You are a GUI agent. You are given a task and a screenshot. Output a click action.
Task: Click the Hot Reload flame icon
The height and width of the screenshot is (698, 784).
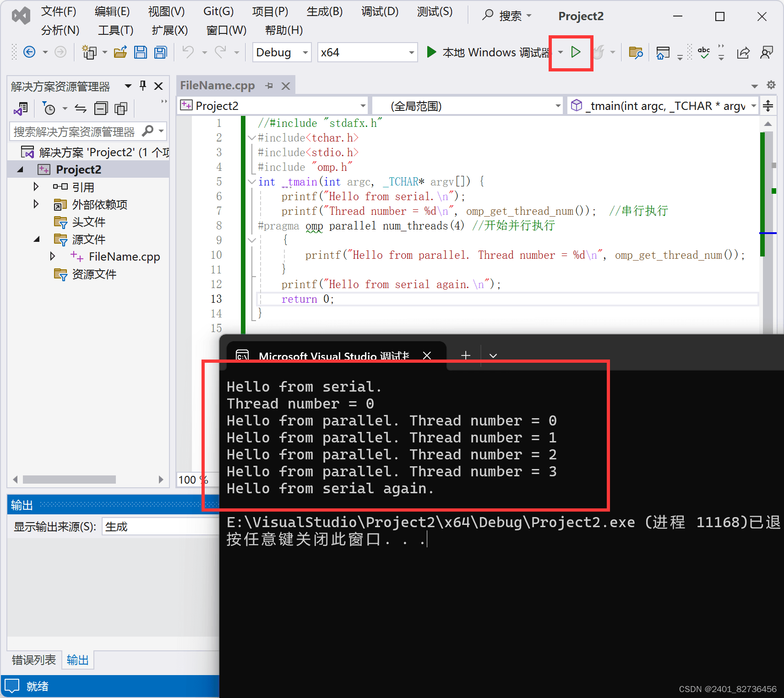(599, 52)
